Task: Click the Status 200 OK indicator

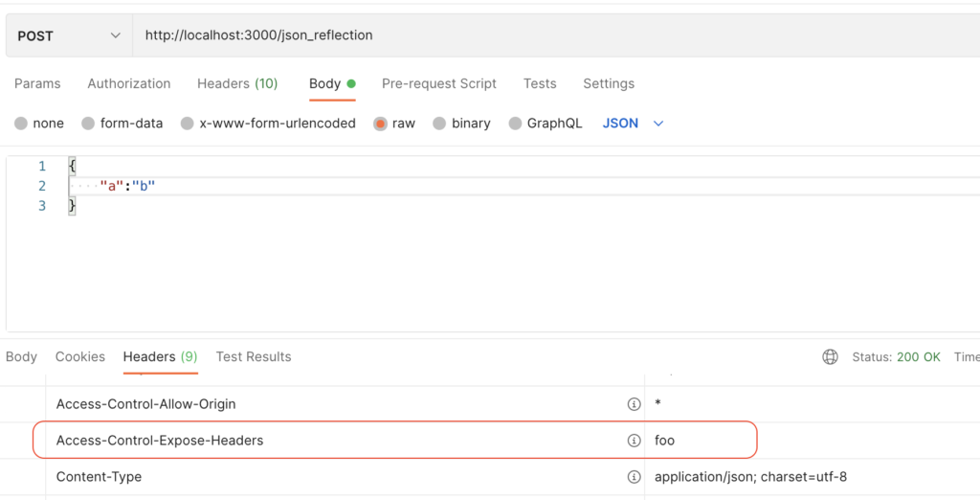Action: 896,356
